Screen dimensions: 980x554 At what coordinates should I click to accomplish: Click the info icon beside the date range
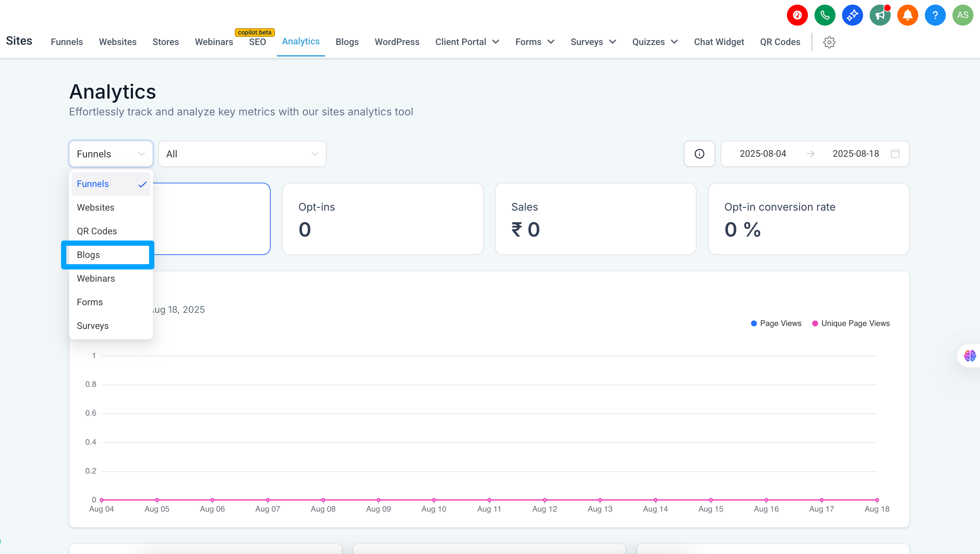pos(699,154)
